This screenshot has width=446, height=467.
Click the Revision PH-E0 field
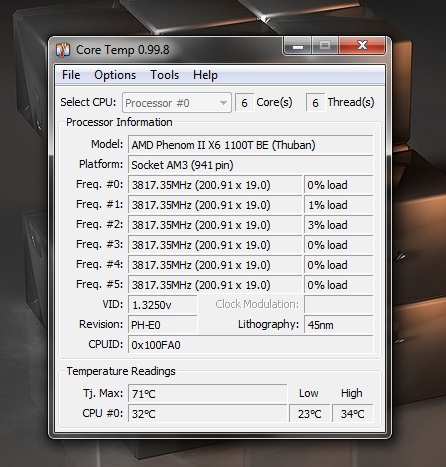coord(163,325)
